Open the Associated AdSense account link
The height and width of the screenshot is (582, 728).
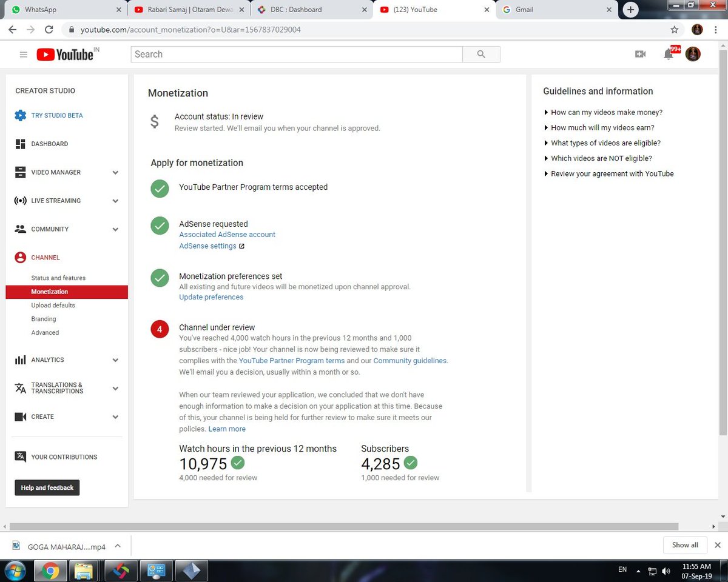pyautogui.click(x=227, y=235)
